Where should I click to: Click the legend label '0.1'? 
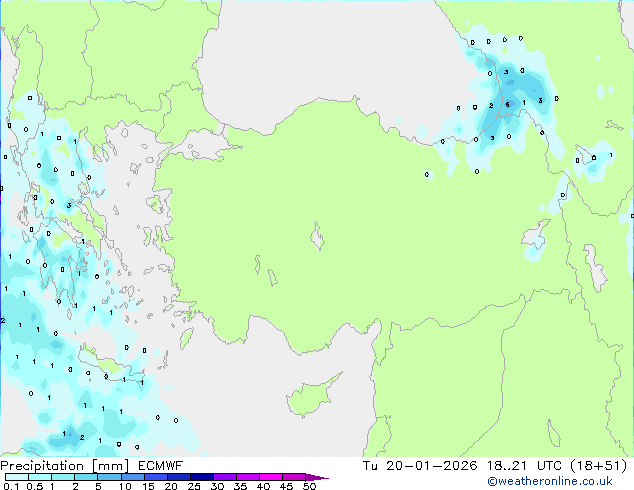click(11, 486)
